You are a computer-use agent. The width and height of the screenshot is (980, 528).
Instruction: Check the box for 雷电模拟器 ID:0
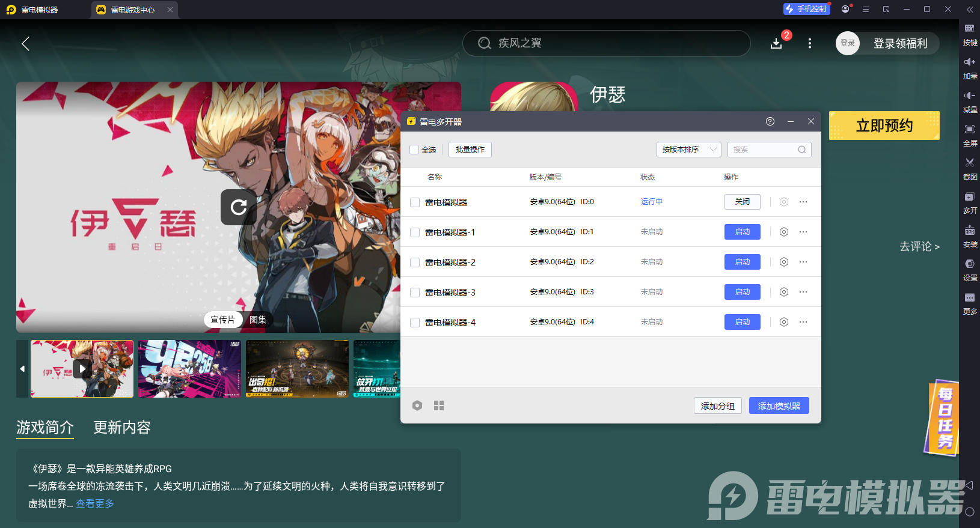(415, 202)
